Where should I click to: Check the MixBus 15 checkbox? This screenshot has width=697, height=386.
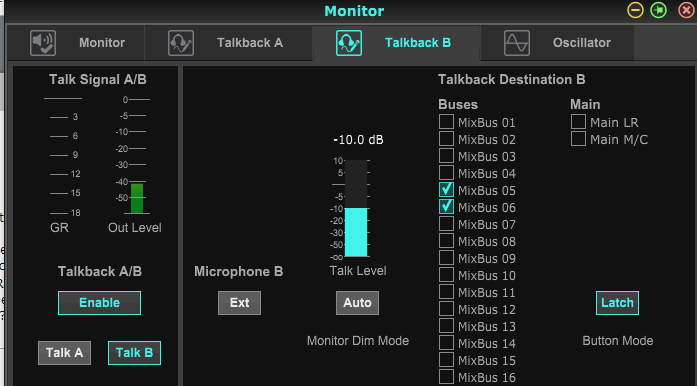[446, 360]
